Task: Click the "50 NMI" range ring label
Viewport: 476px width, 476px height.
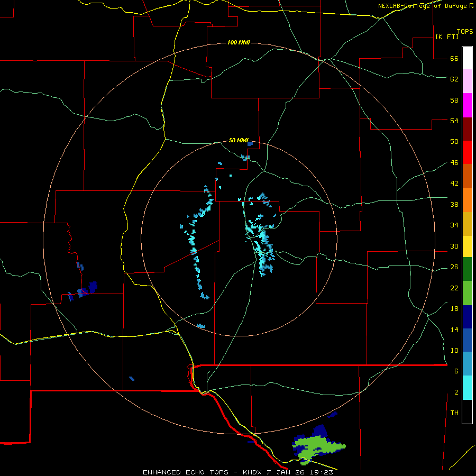Action: pos(239,140)
